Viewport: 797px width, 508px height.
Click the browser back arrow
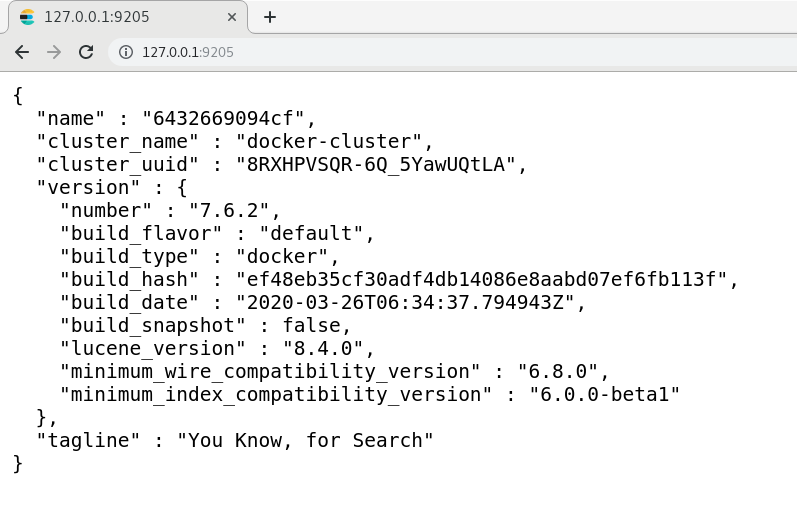(x=22, y=52)
